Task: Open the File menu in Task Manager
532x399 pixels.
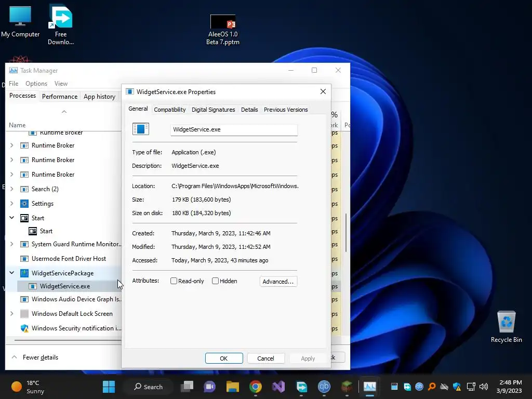Action: click(14, 84)
